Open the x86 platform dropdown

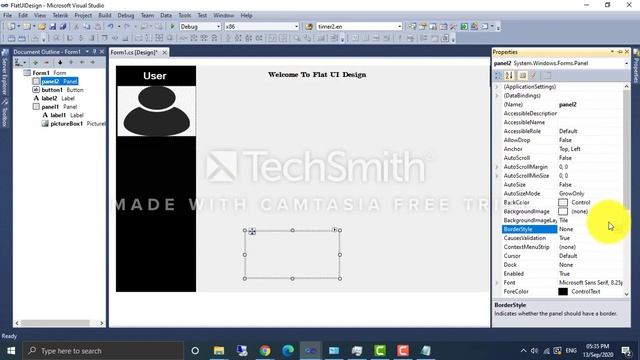(x=296, y=27)
